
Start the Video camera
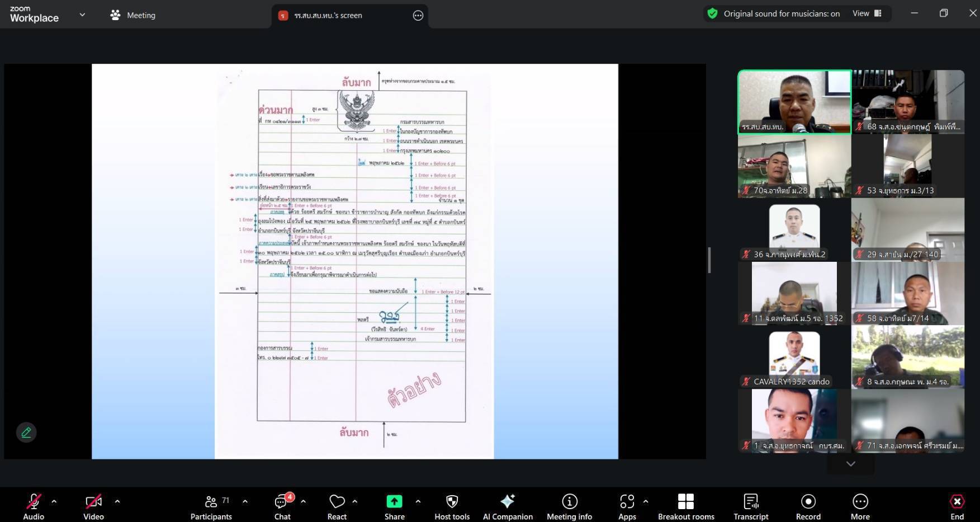click(x=93, y=506)
